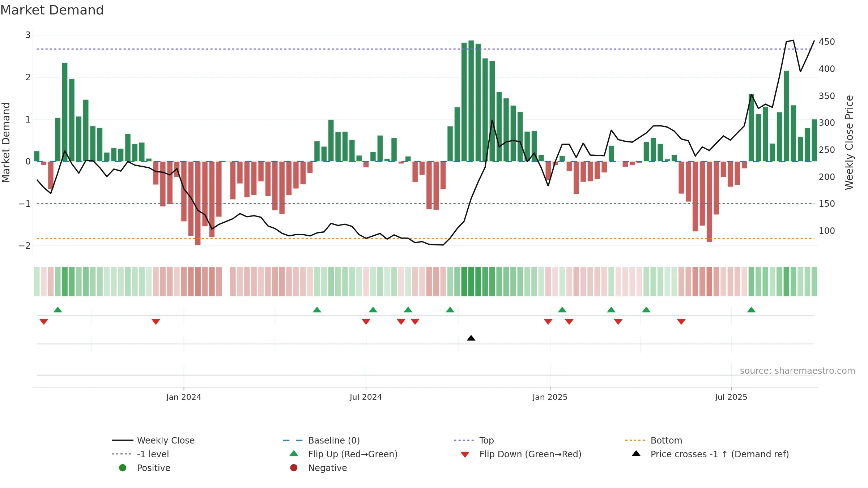Click the Flip Down (Green→Red) legend text
Viewport: 868px width, 488px height.
click(530, 454)
